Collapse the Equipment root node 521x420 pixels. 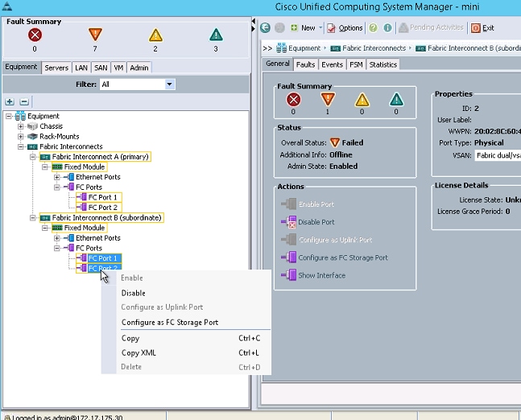9,116
